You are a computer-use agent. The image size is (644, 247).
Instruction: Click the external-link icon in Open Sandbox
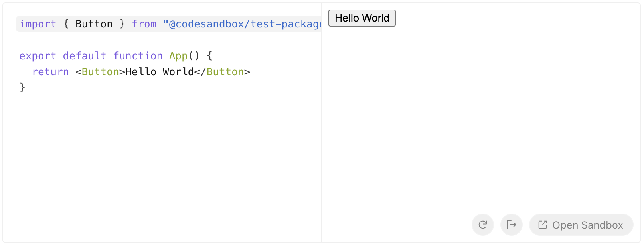(543, 225)
